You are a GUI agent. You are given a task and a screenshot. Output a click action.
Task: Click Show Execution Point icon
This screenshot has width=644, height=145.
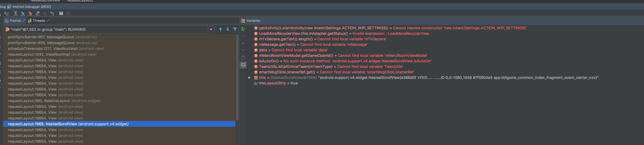click(7, 13)
